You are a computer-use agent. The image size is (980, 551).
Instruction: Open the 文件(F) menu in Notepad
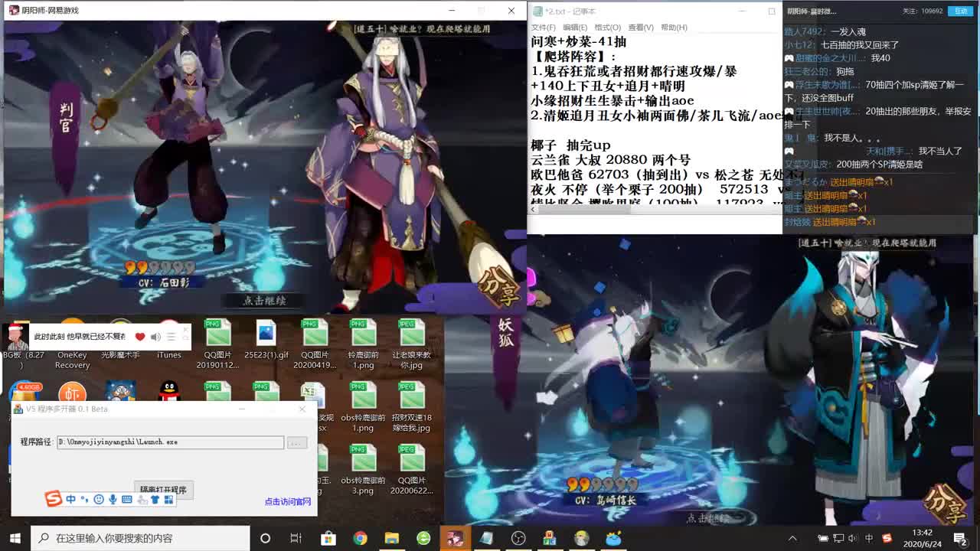(543, 28)
